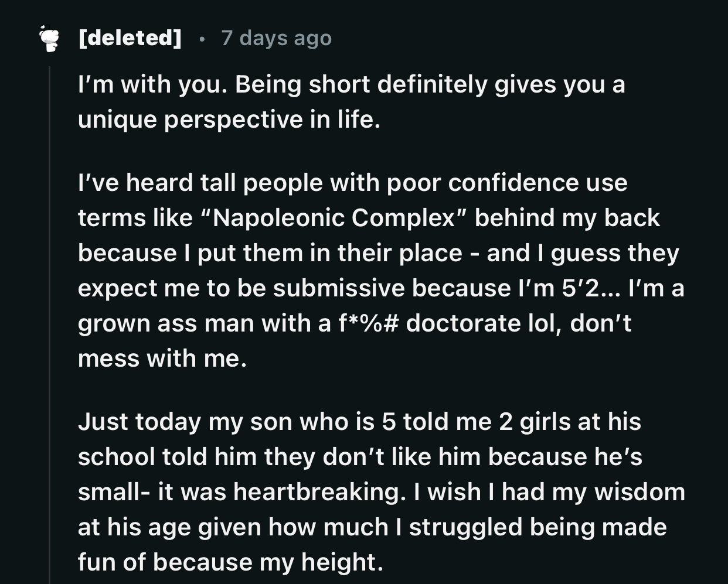Click the first paragraph starting "I'm with you"

click(352, 102)
